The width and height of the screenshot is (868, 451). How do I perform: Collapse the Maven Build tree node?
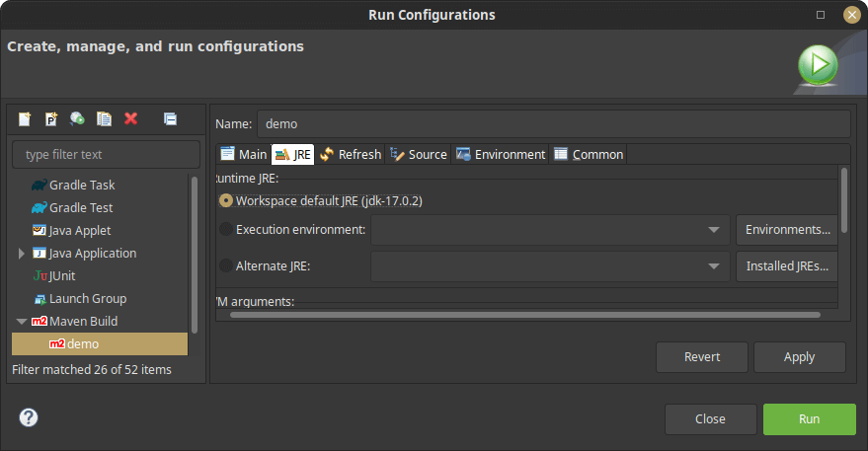click(x=22, y=322)
